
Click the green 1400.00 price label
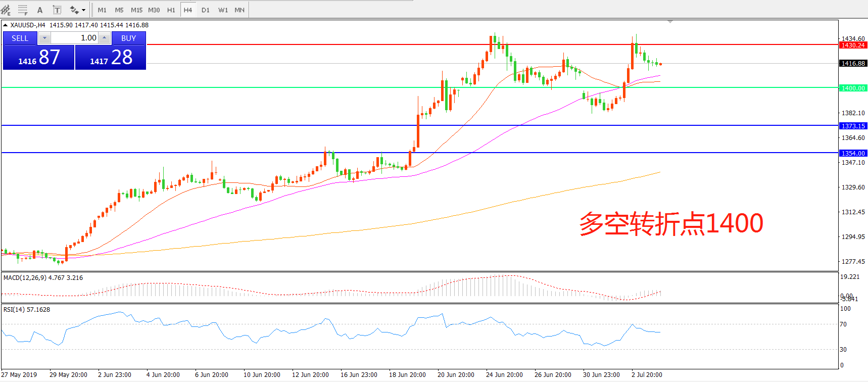tap(853, 88)
